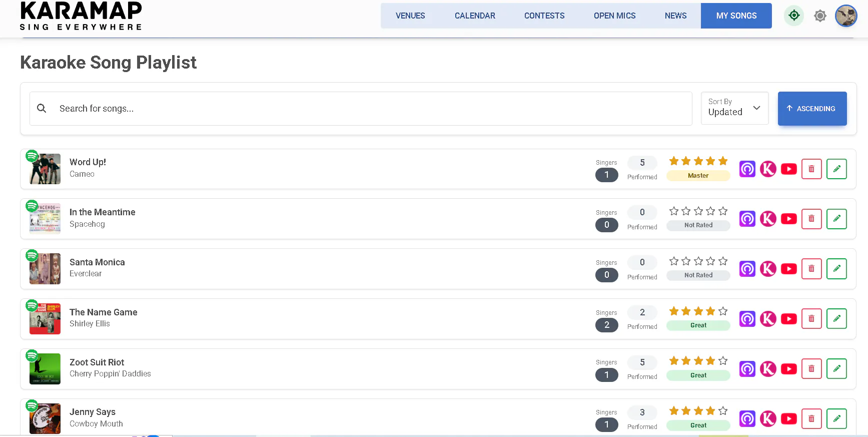Select the My Songs tab
Image resolution: width=868 pixels, height=437 pixels.
click(736, 16)
